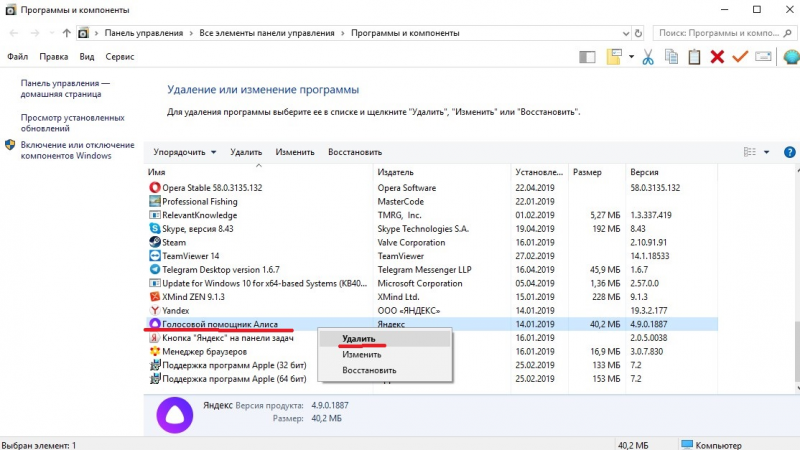The height and width of the screenshot is (450, 800).
Task: Open the Сервис menu
Action: [120, 57]
